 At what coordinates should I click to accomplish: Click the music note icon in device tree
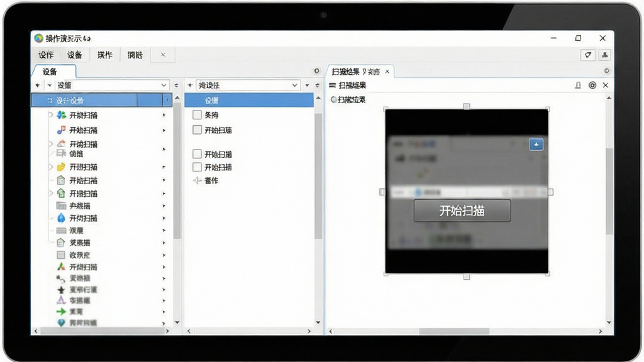point(61,130)
